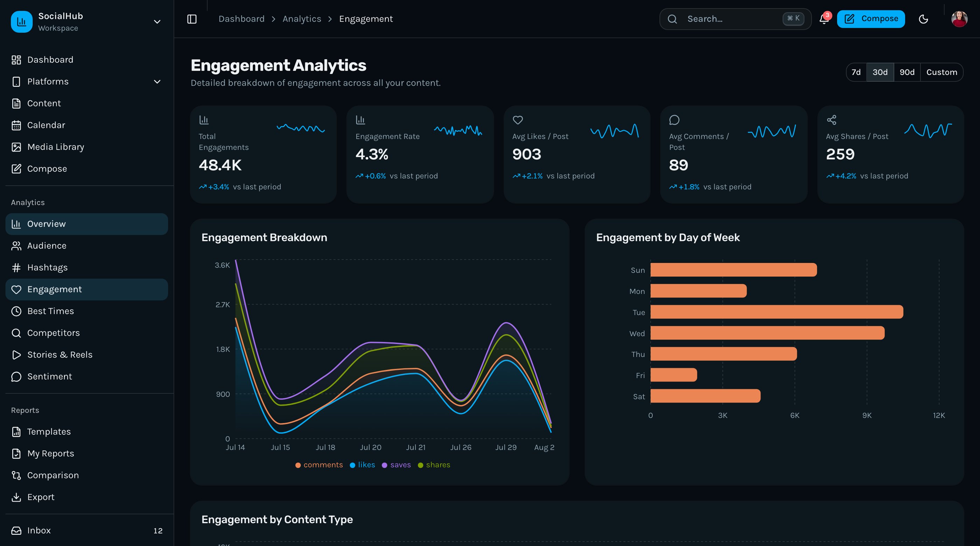Click the Engagement breadcrumb
This screenshot has height=546, width=980.
366,19
